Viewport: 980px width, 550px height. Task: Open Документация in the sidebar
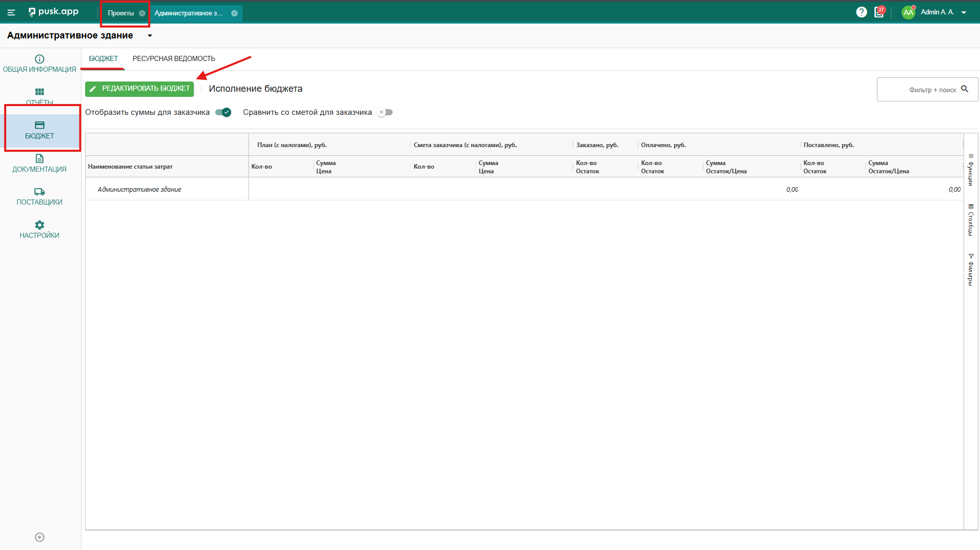39,164
